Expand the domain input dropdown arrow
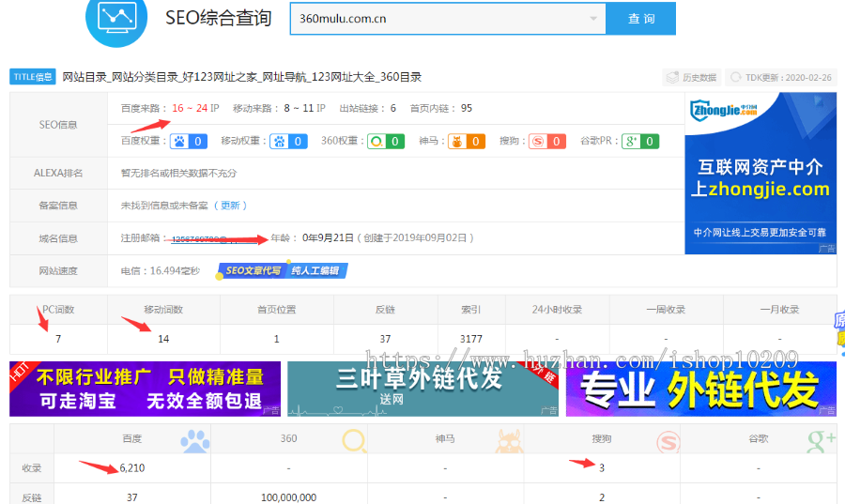 click(x=592, y=19)
